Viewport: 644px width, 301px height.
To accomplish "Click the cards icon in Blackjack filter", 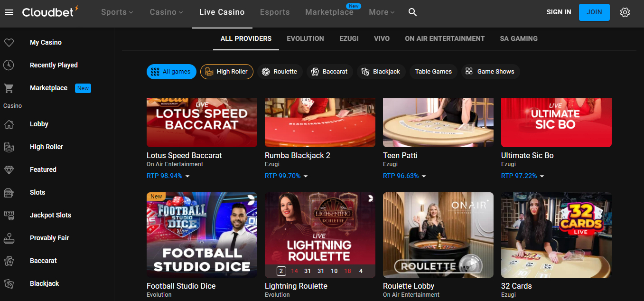I will (365, 72).
